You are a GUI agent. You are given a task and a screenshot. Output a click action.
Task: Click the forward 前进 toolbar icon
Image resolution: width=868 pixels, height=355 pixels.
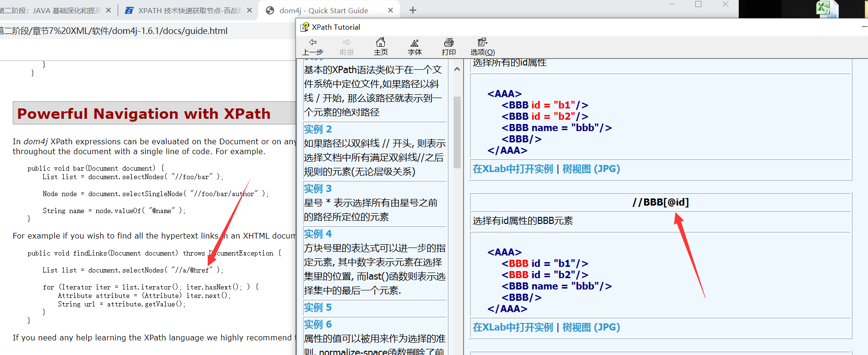point(346,47)
